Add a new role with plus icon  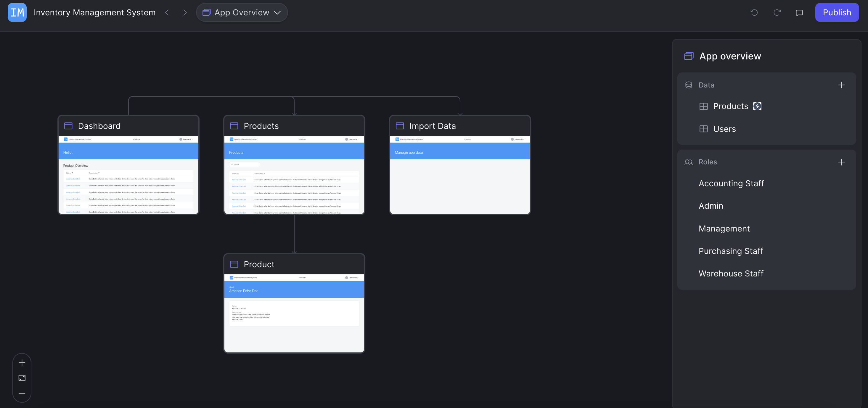pos(841,162)
